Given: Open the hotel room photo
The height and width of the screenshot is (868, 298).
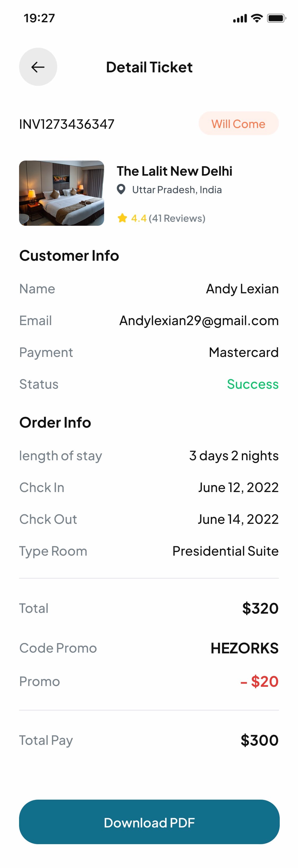Looking at the screenshot, I should (62, 193).
